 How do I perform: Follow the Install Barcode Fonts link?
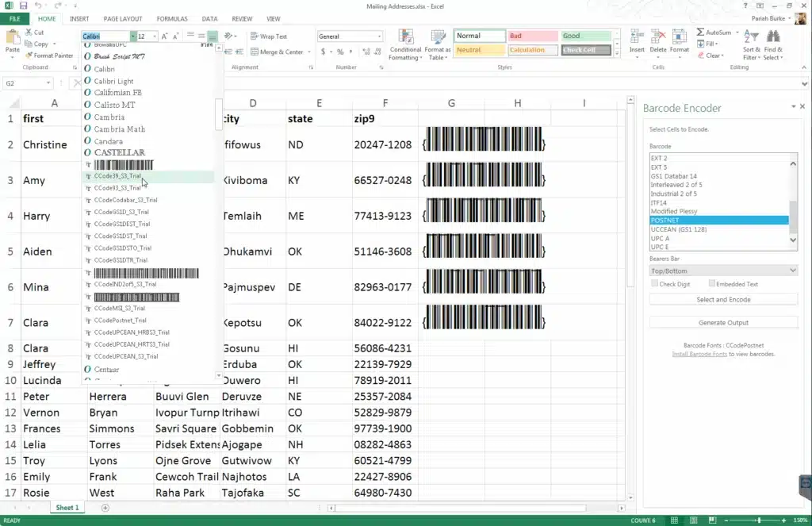coord(699,354)
